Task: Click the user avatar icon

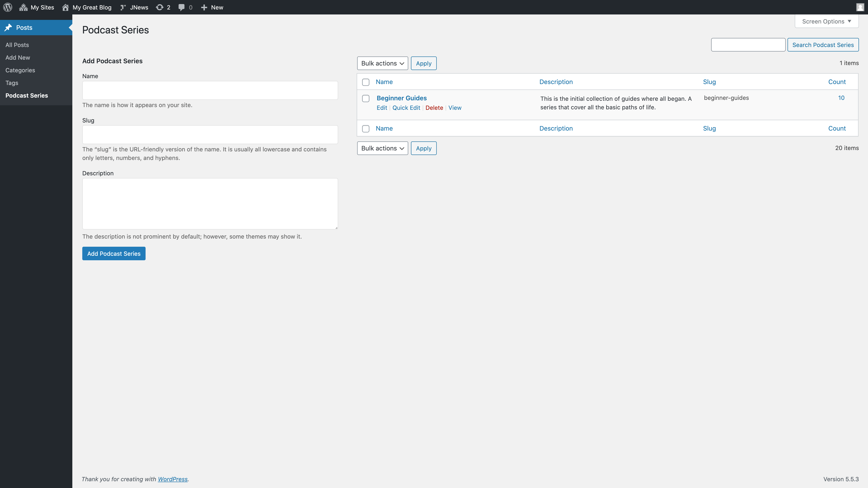Action: point(860,7)
